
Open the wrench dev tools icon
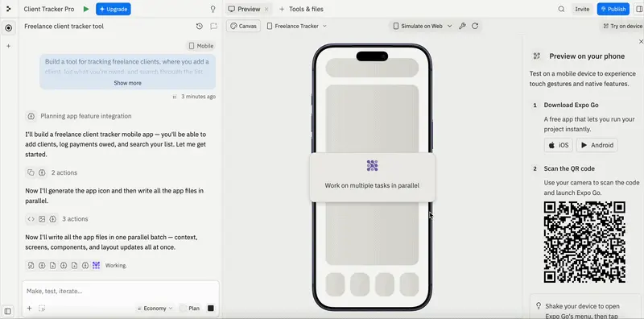(x=462, y=26)
